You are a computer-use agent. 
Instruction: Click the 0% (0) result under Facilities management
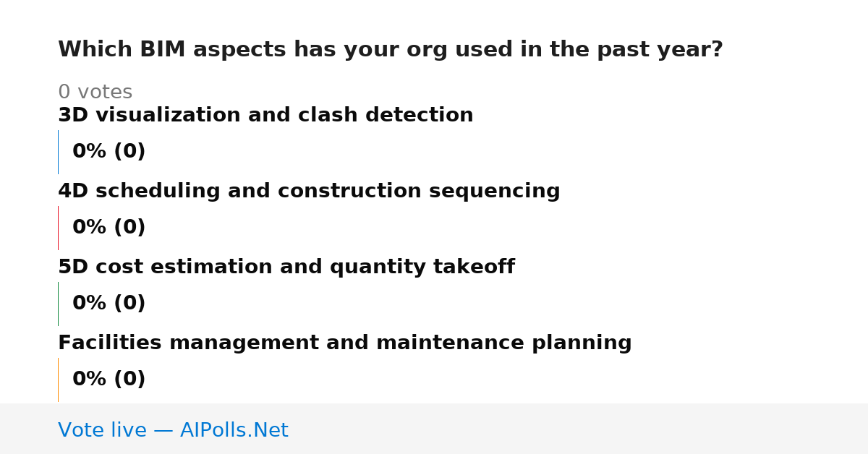(x=109, y=380)
